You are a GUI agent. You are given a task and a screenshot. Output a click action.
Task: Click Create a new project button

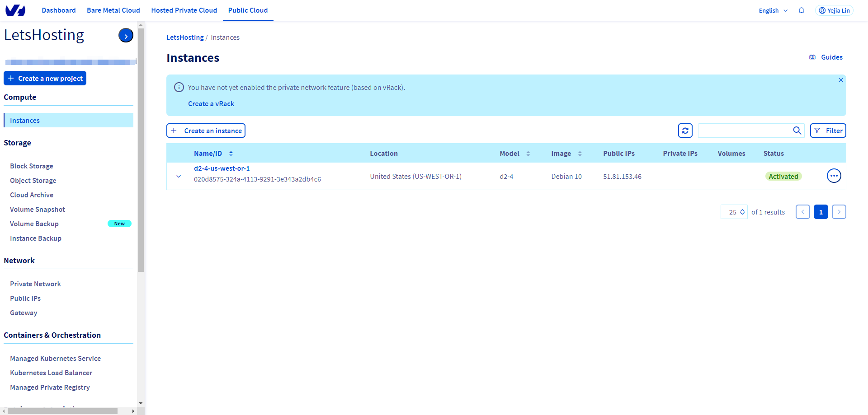(45, 78)
